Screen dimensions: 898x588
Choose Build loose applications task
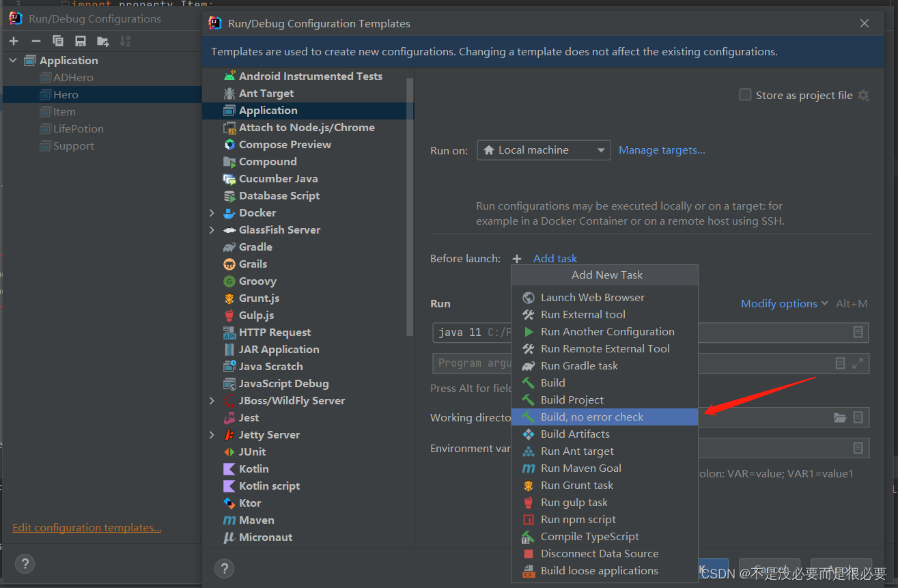click(x=604, y=571)
